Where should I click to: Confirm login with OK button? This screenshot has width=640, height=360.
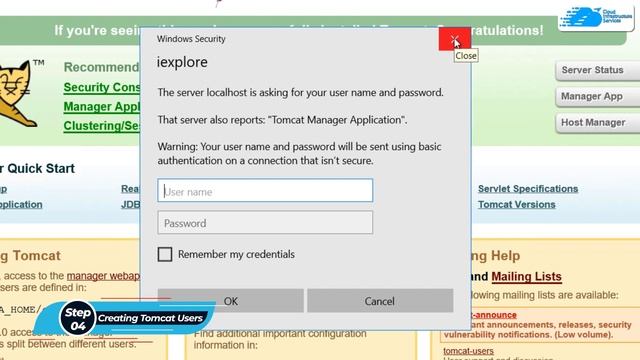click(231, 301)
